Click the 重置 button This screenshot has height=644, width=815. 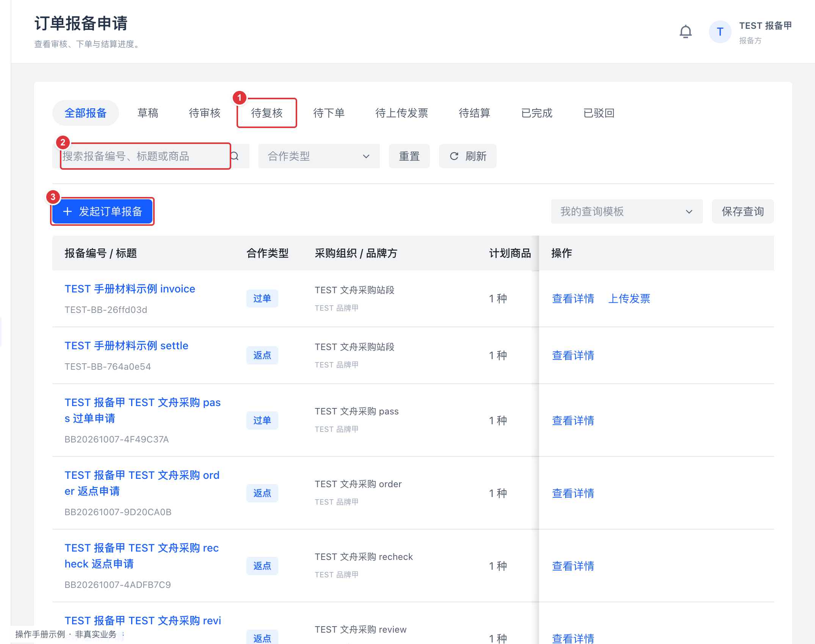click(409, 156)
